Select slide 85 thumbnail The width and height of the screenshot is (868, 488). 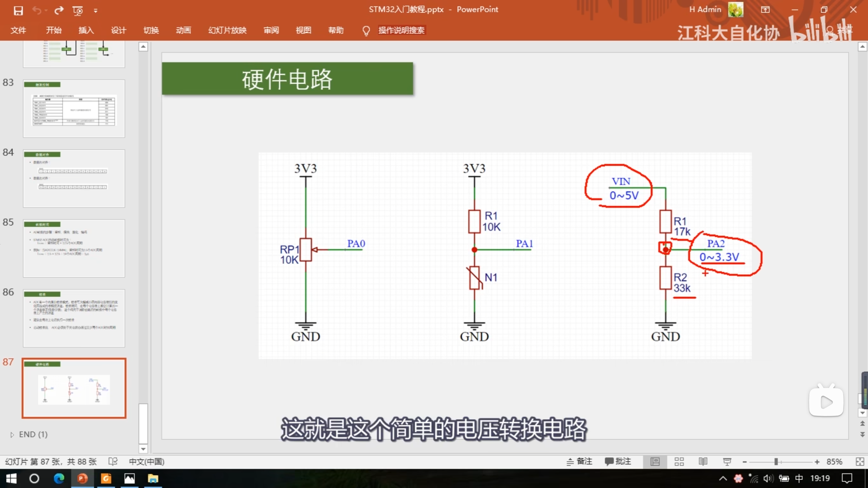click(74, 248)
